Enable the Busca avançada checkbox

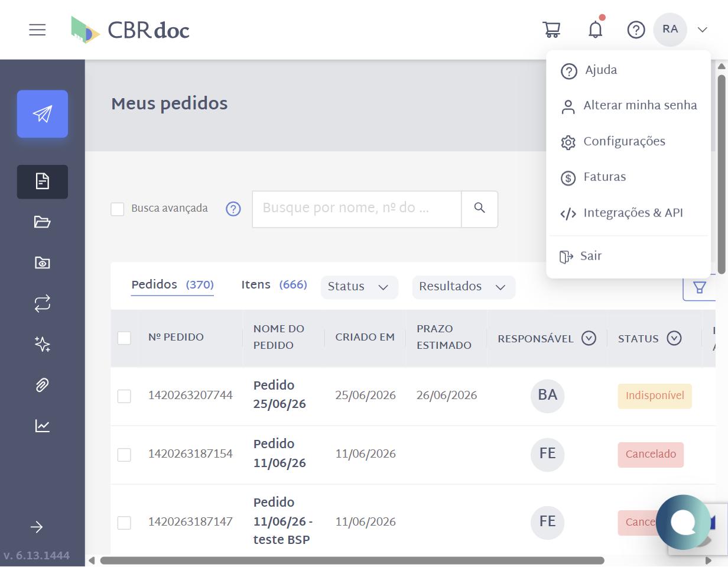pos(118,209)
